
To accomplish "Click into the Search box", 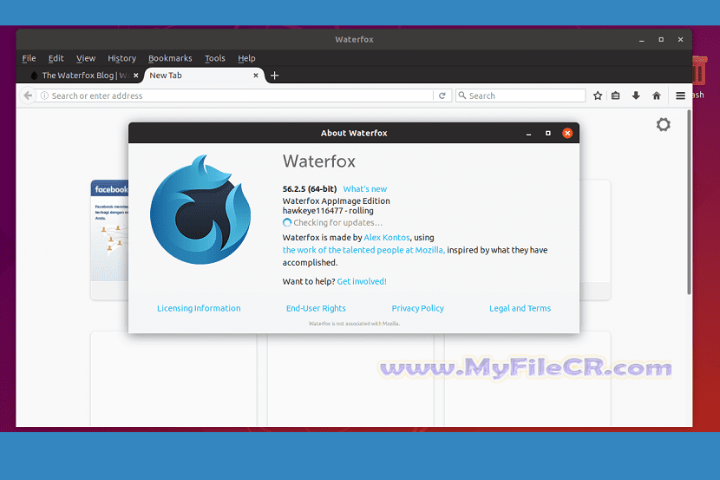I will coord(521,96).
